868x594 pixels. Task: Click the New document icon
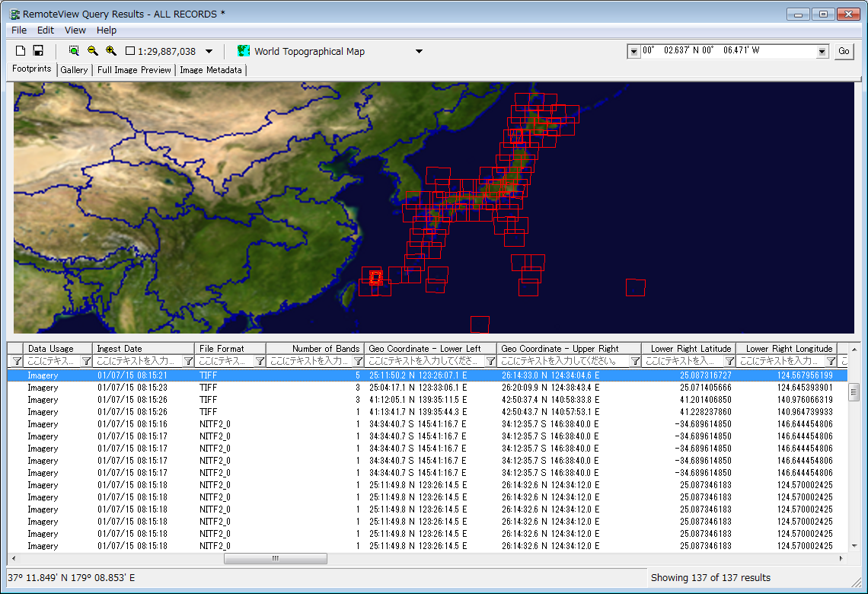(x=21, y=51)
